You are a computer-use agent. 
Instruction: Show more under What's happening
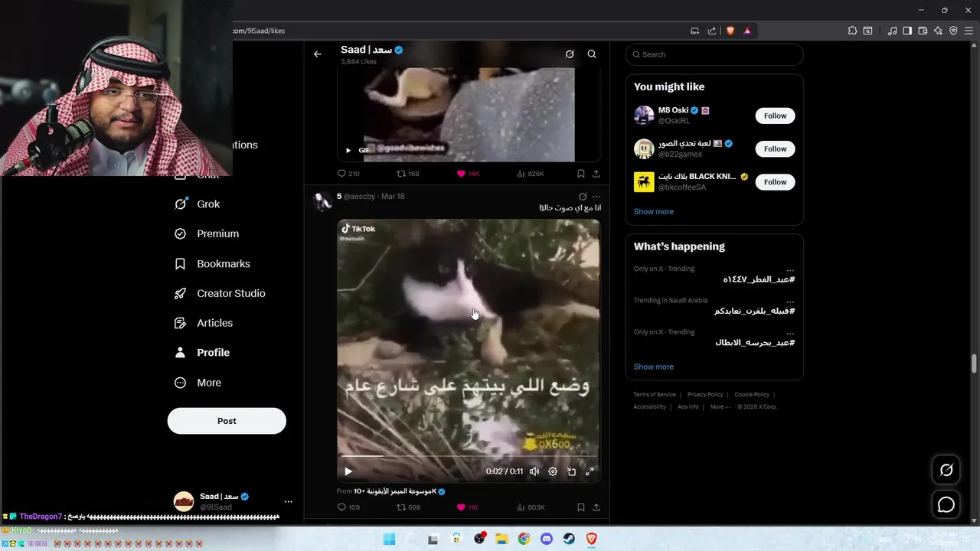click(x=654, y=367)
